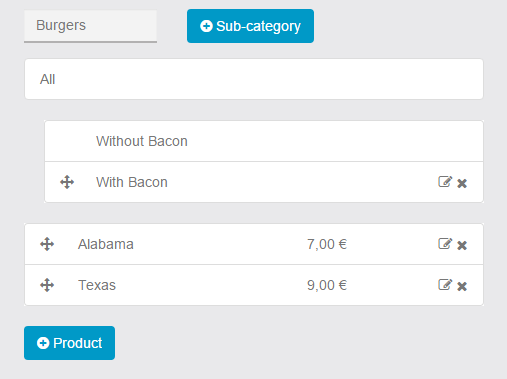Viewport: 507px width, 379px height.
Task: Click the Burgers category name field
Action: point(90,26)
